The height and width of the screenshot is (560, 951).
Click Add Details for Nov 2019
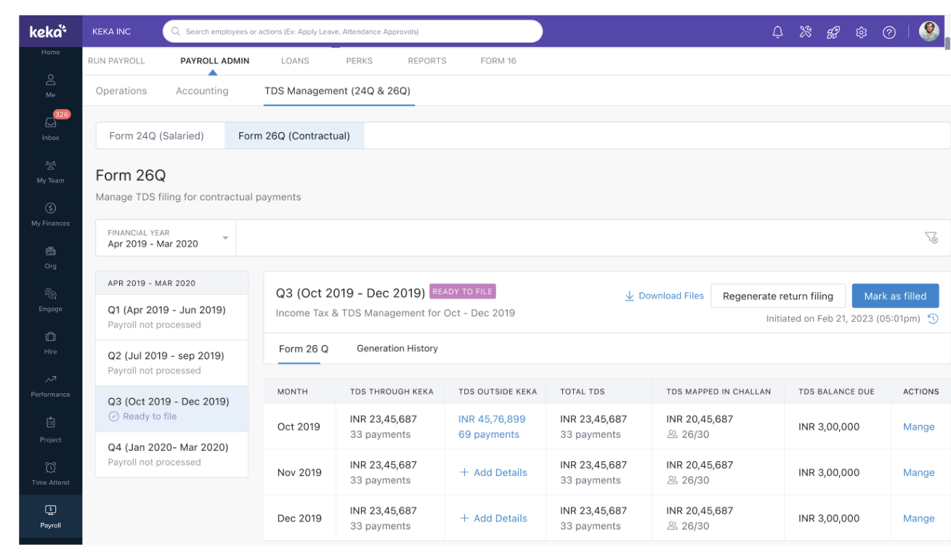click(x=493, y=473)
